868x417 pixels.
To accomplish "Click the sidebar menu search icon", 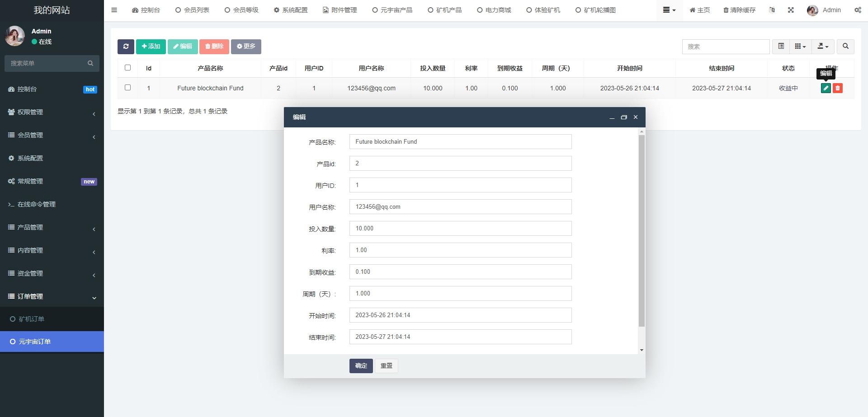I will 90,63.
